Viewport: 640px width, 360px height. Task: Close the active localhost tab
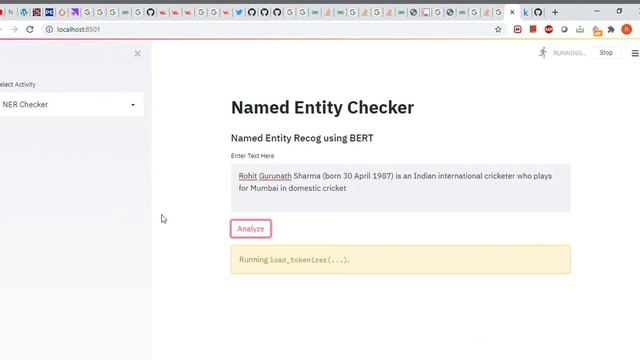pos(512,12)
